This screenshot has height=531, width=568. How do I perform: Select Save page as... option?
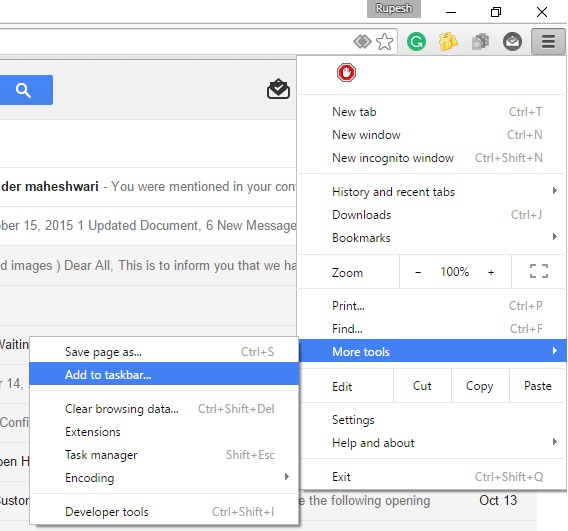click(x=164, y=352)
